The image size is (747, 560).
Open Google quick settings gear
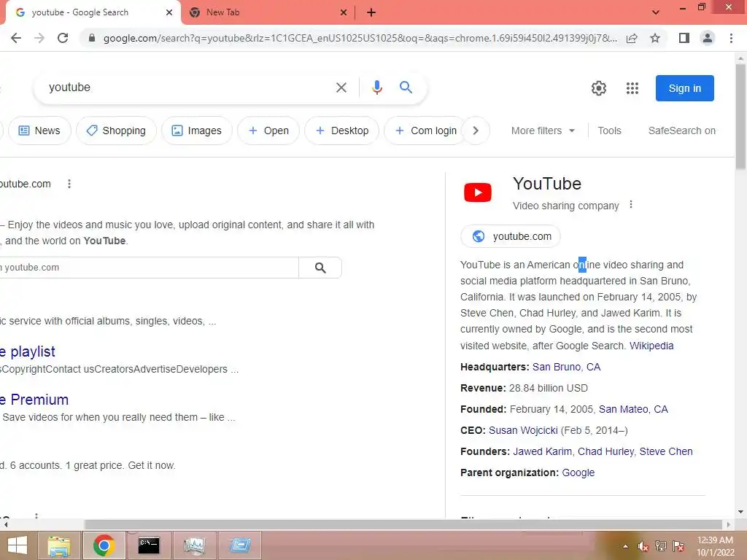599,88
